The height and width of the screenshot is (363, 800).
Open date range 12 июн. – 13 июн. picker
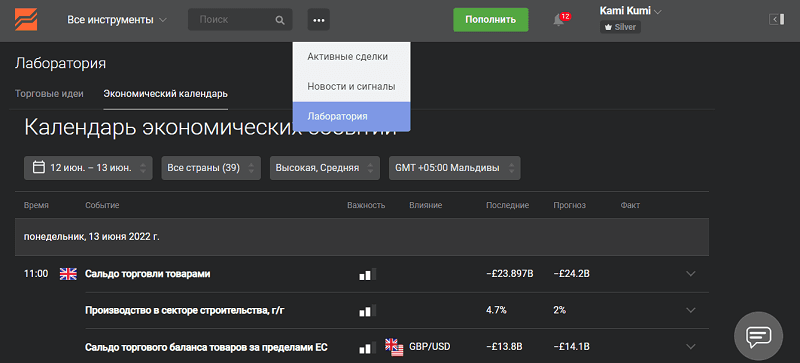pyautogui.click(x=88, y=168)
